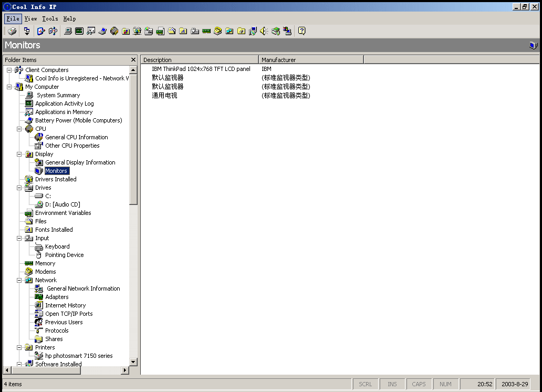The height and width of the screenshot is (392, 542).
Task: Open the Help menu
Action: [x=69, y=19]
